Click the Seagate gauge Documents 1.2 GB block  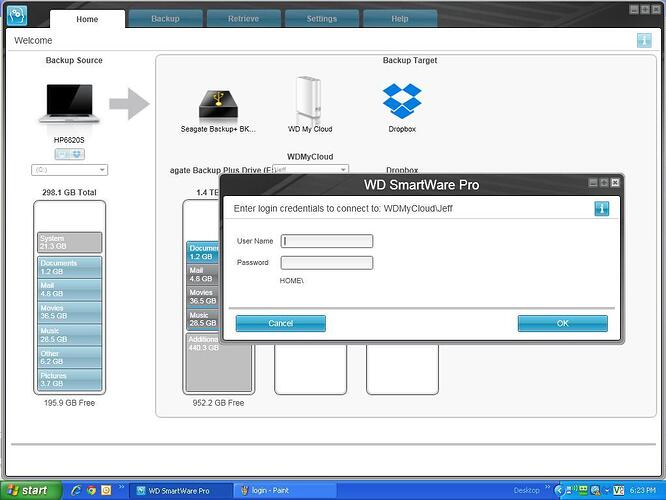203,252
